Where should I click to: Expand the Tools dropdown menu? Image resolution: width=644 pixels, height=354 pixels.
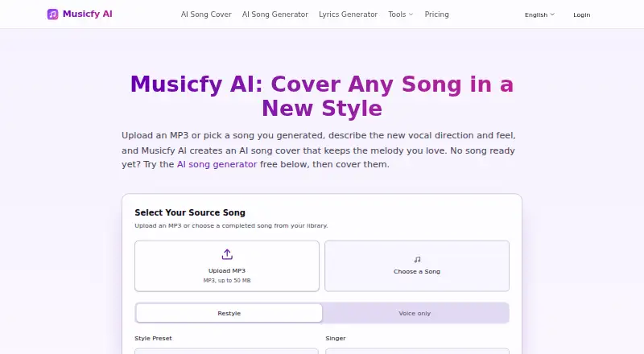pos(400,14)
